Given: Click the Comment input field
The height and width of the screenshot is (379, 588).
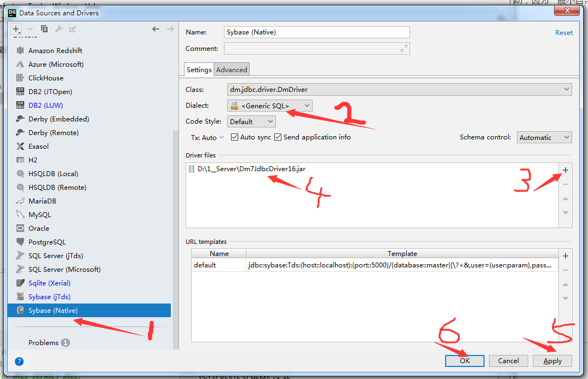Looking at the screenshot, I should 317,49.
